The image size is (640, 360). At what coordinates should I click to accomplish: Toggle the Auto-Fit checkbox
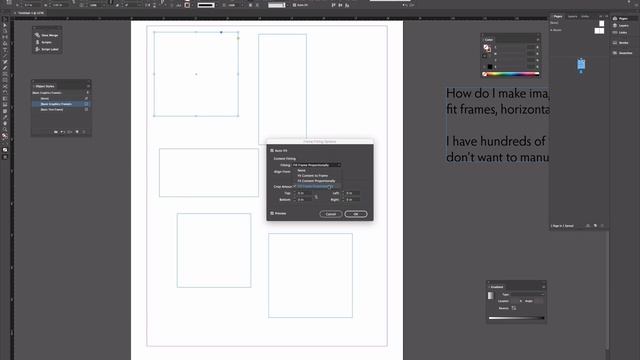[272, 151]
